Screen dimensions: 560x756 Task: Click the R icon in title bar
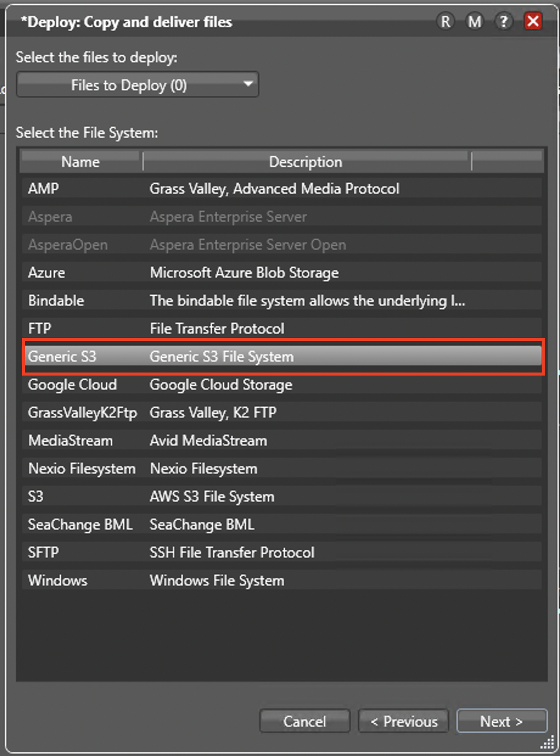[x=446, y=22]
